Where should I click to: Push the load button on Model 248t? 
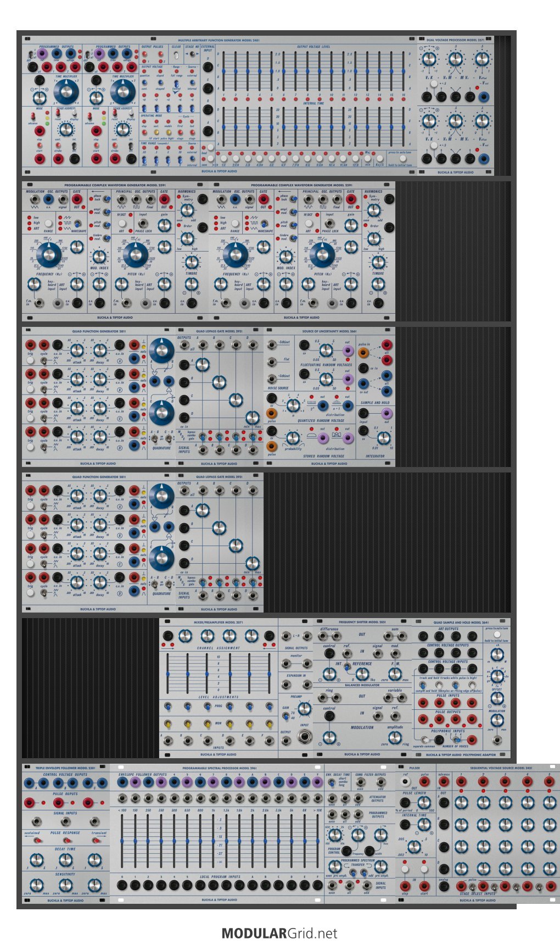(210, 147)
